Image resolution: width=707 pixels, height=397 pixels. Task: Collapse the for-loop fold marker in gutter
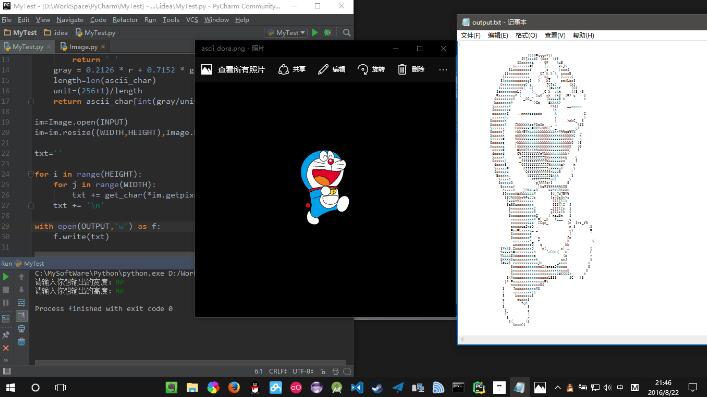click(x=30, y=174)
